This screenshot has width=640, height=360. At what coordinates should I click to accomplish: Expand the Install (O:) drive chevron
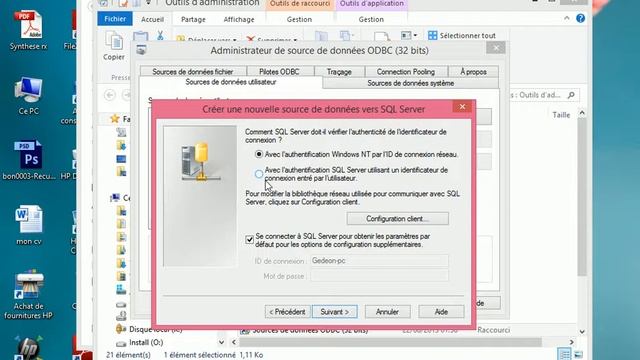pyautogui.click(x=221, y=342)
